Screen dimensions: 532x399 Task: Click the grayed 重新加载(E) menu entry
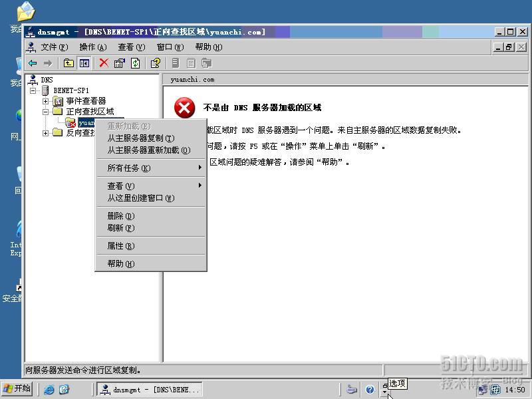151,126
